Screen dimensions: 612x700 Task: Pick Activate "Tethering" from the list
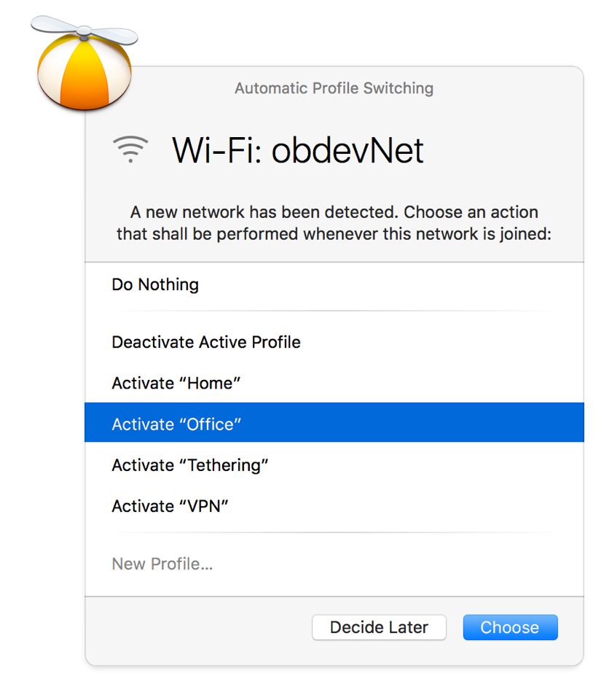[x=334, y=465]
